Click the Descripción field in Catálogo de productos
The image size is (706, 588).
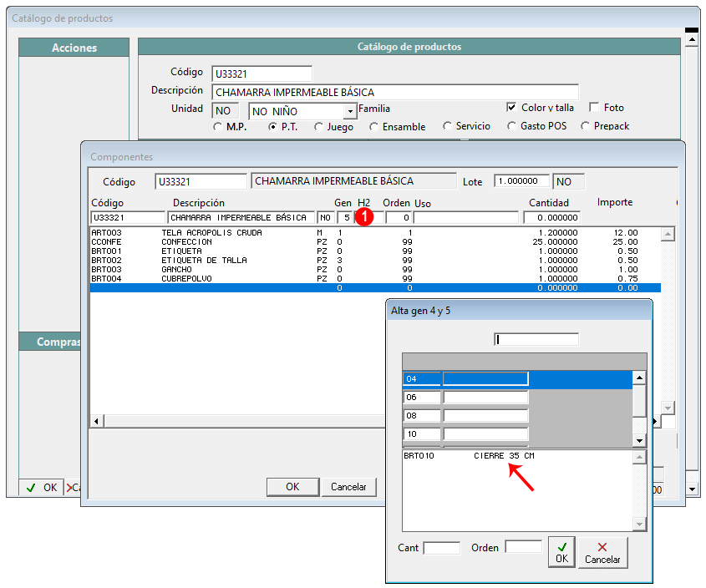(x=395, y=93)
